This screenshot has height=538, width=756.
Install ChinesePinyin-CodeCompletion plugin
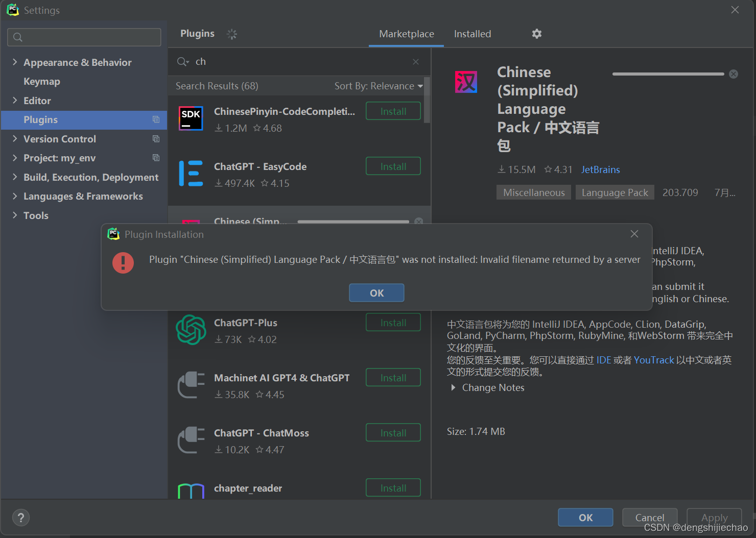(x=393, y=111)
